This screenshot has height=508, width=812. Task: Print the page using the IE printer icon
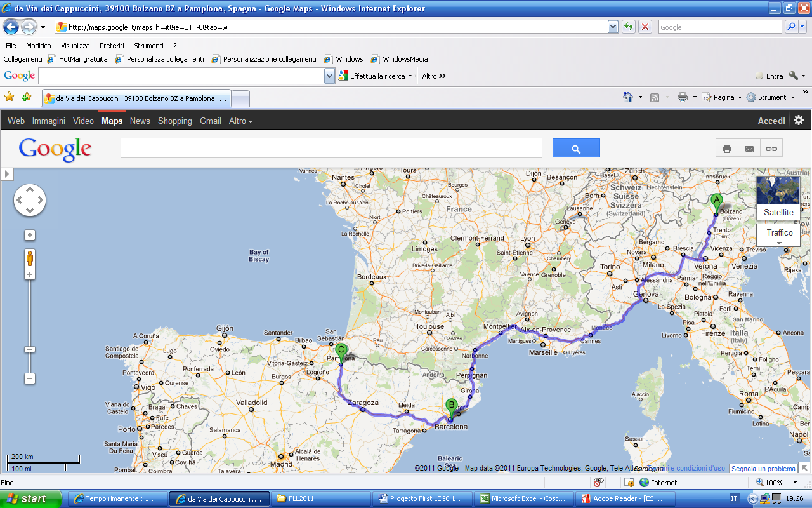pyautogui.click(x=682, y=97)
